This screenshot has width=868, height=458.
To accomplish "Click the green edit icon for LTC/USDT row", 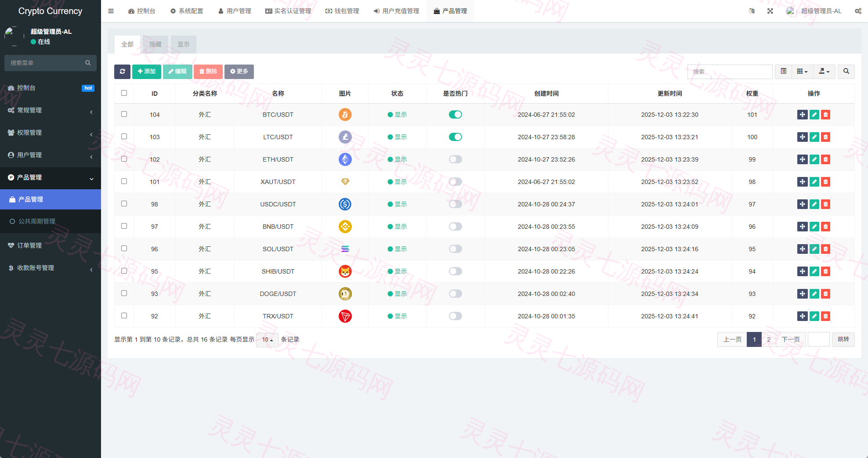I will tap(814, 137).
